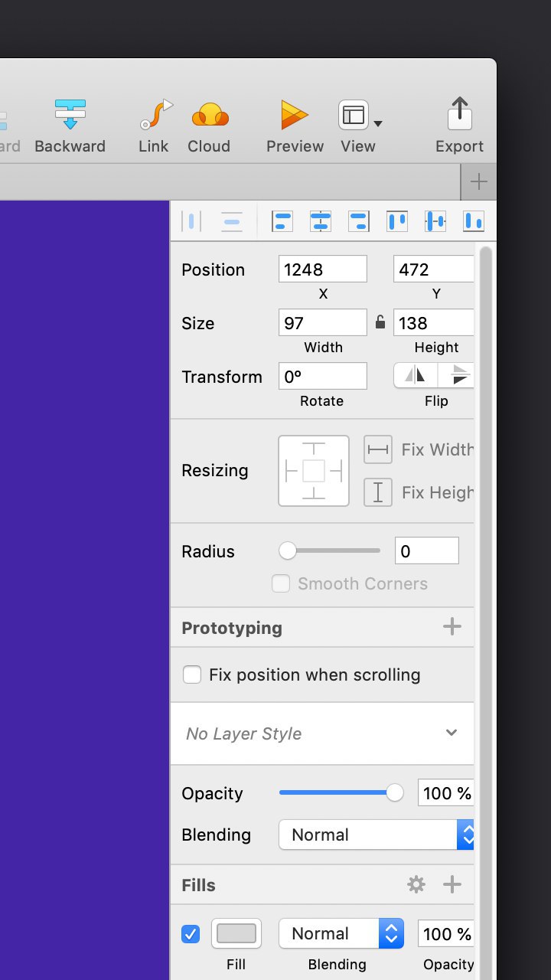Open the Fills settings gear
Viewport: 551px width, 980px height.
[416, 885]
